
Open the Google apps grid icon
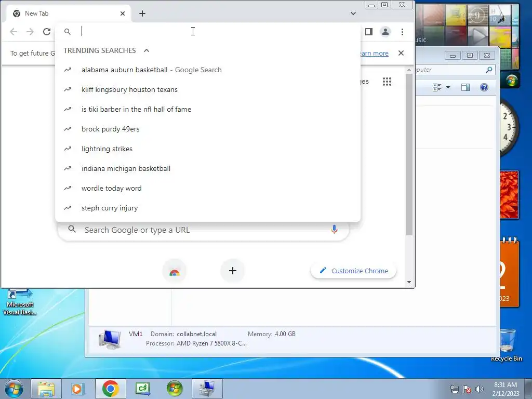(387, 82)
